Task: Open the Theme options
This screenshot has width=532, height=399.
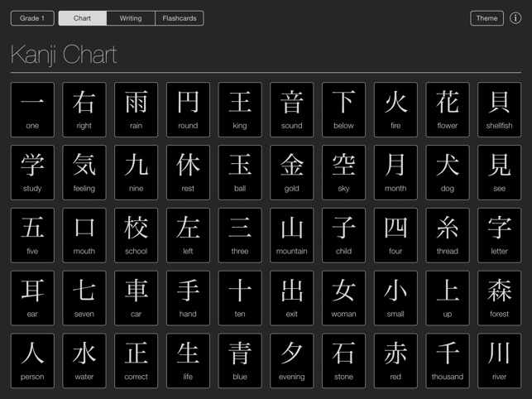Action: [x=486, y=18]
